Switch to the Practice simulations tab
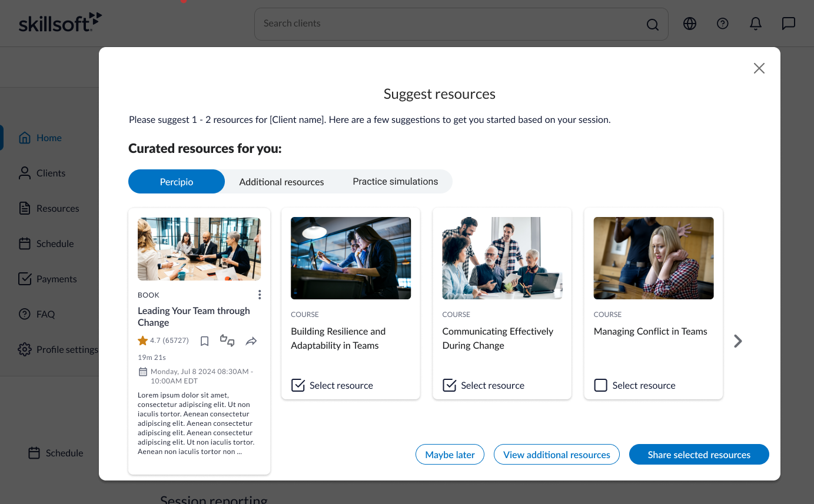The width and height of the screenshot is (814, 504). (396, 181)
